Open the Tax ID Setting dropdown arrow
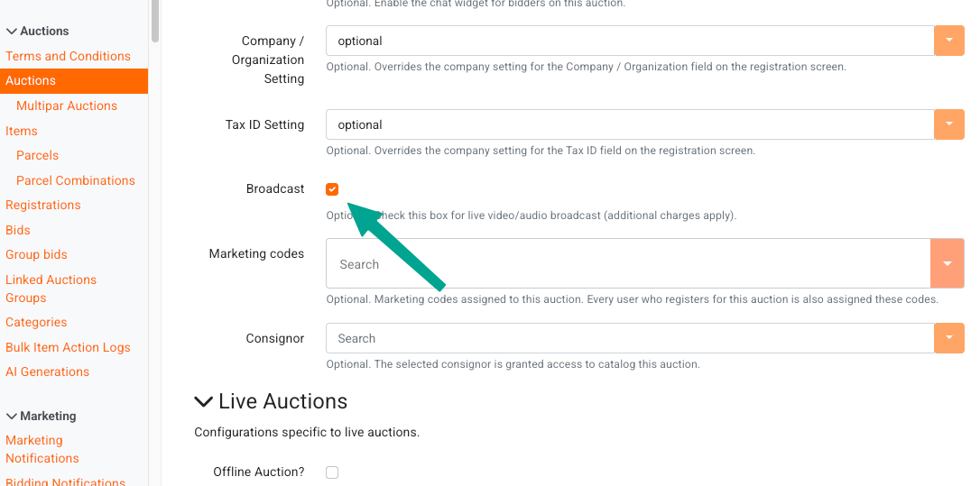Screen dimensions: 980x486 click(x=949, y=124)
